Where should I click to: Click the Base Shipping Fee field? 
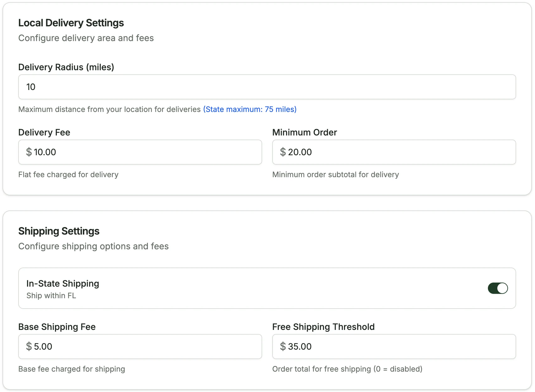140,347
